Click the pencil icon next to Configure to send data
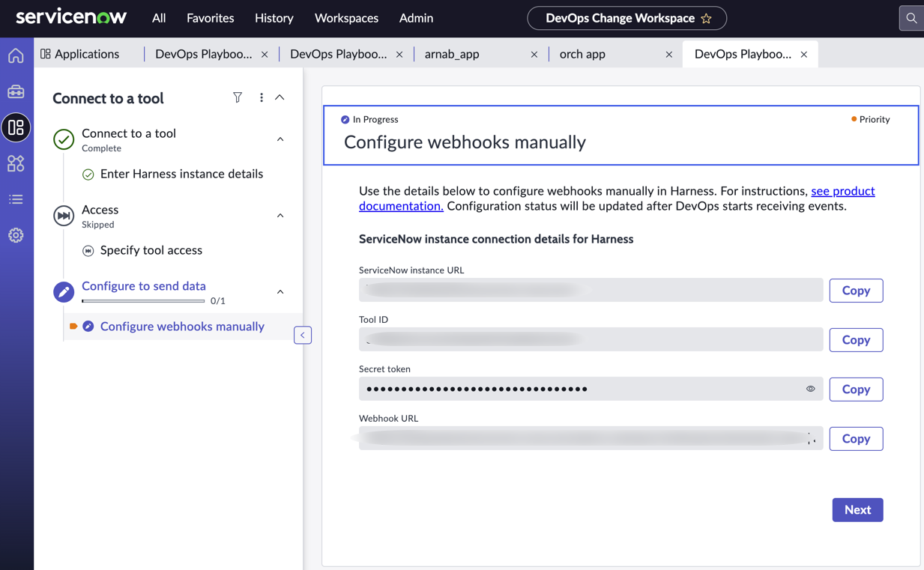The width and height of the screenshot is (924, 570). pos(64,292)
